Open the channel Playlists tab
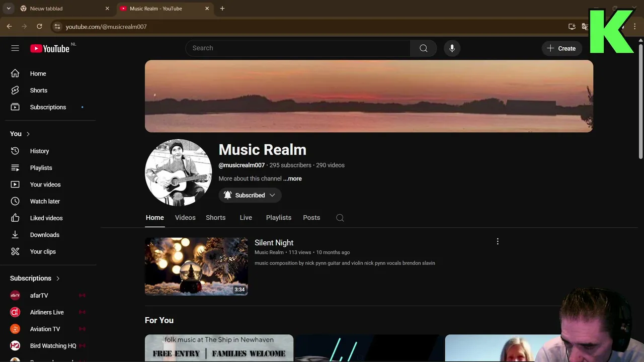 point(279,218)
